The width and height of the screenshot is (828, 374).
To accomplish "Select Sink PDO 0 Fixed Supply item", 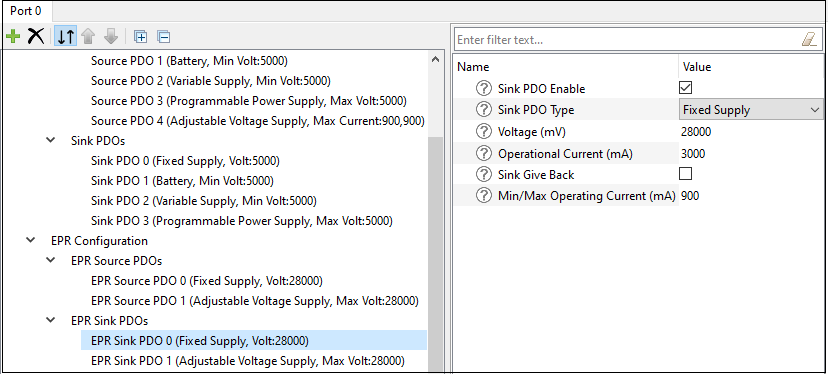I will [185, 161].
